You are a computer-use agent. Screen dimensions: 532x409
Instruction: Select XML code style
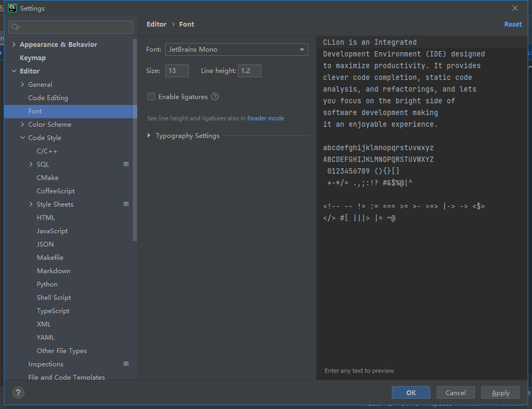point(44,324)
